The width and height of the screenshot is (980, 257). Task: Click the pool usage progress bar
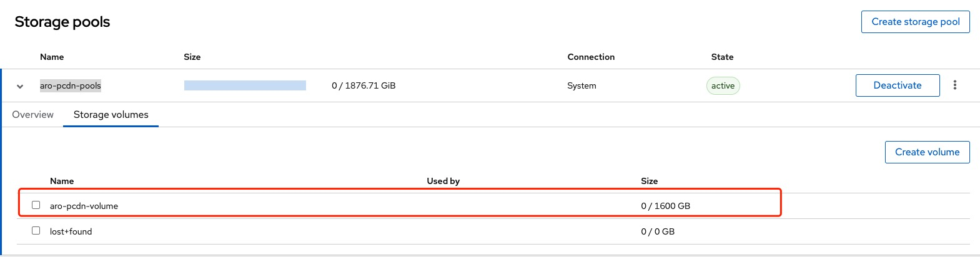[245, 85]
